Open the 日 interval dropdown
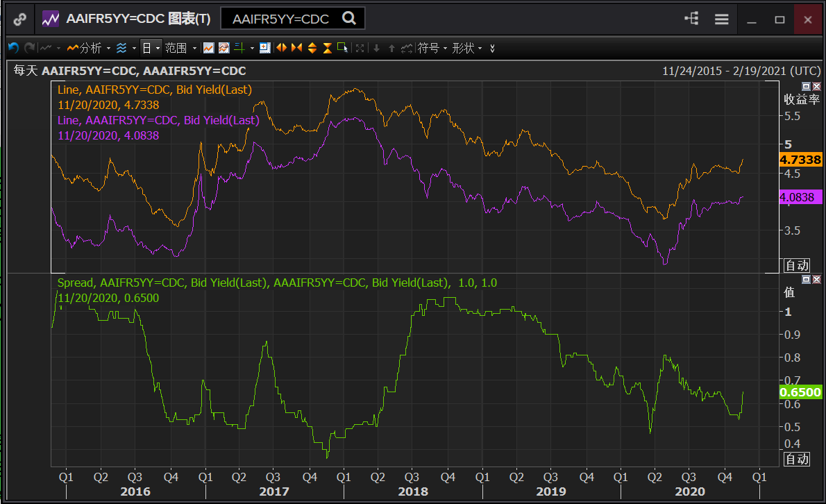 (151, 48)
